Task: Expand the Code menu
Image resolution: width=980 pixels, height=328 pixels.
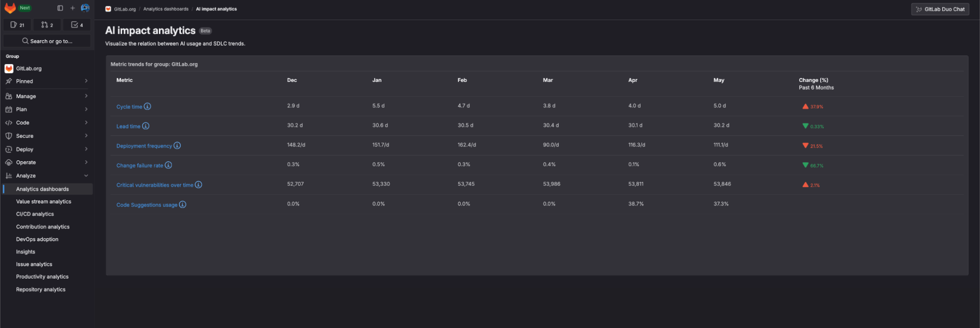Action: click(47, 123)
